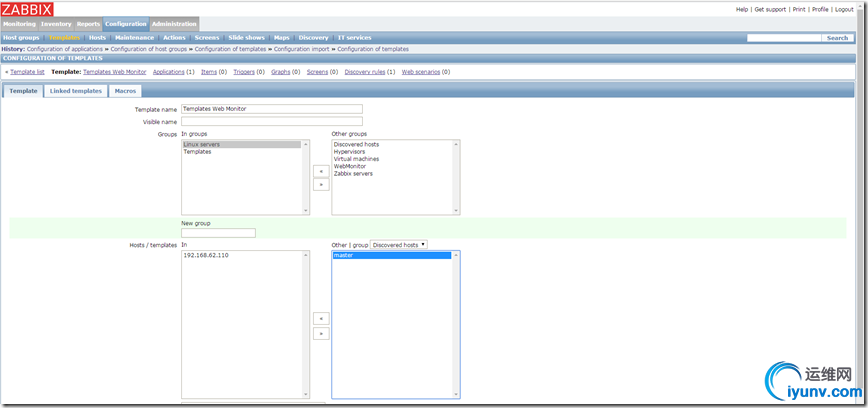
Task: Open the Help link
Action: (742, 9)
